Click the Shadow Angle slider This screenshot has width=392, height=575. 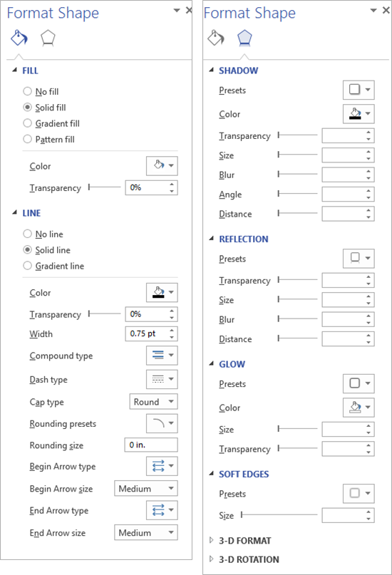pos(297,194)
